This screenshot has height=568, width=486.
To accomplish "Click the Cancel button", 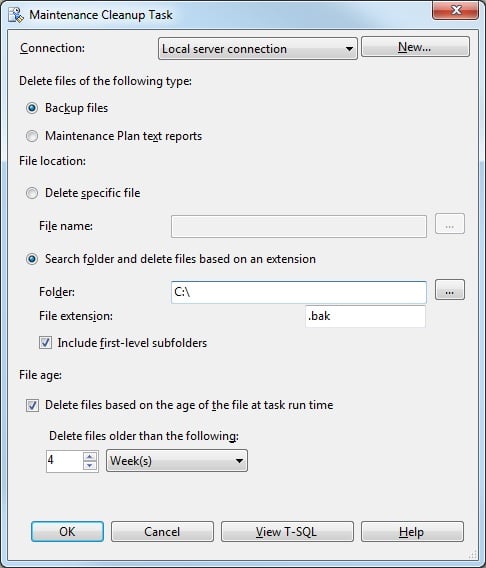I will click(x=162, y=531).
